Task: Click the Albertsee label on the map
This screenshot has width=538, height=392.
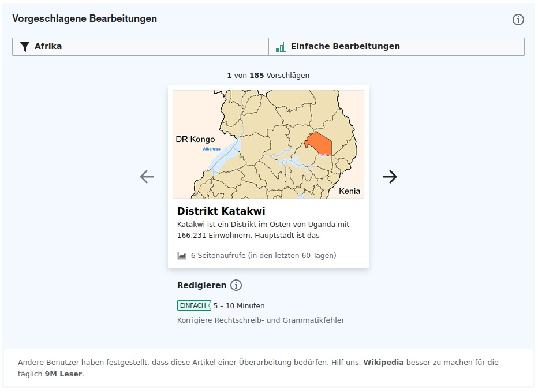Action: click(x=211, y=149)
